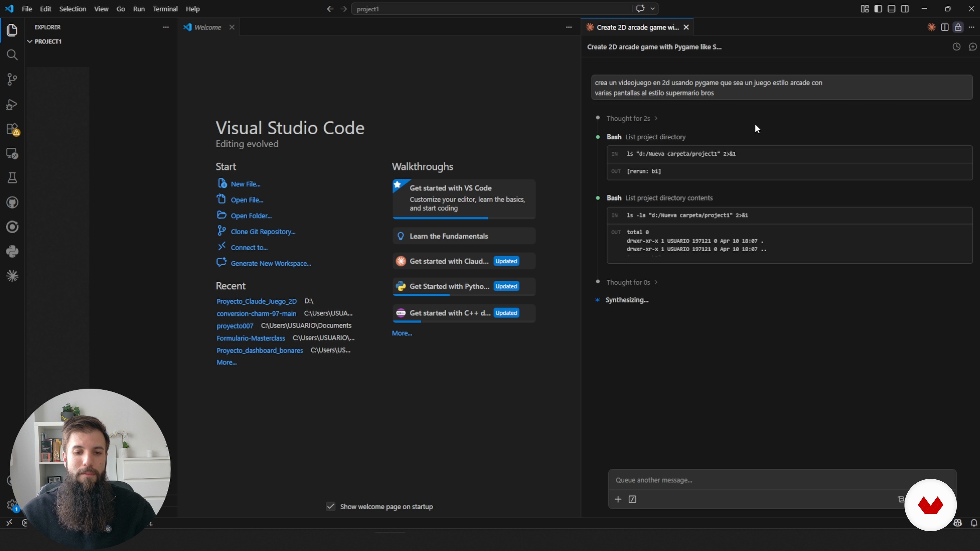
Task: Click the remote window status bar icon
Action: click(x=9, y=523)
